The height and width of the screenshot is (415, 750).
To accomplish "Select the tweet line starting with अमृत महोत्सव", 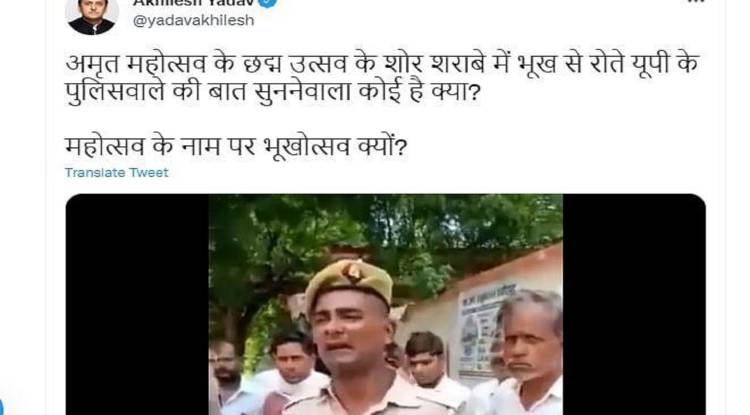I will click(x=382, y=64).
